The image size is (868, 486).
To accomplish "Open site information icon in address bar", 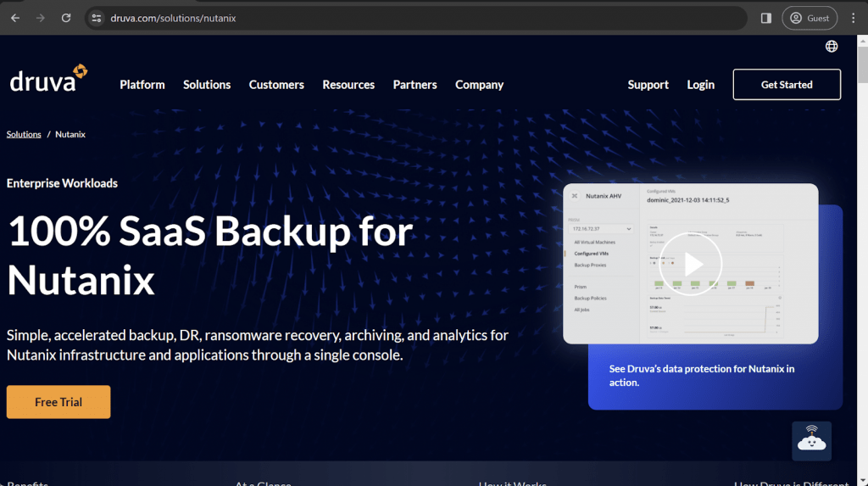I will click(97, 19).
